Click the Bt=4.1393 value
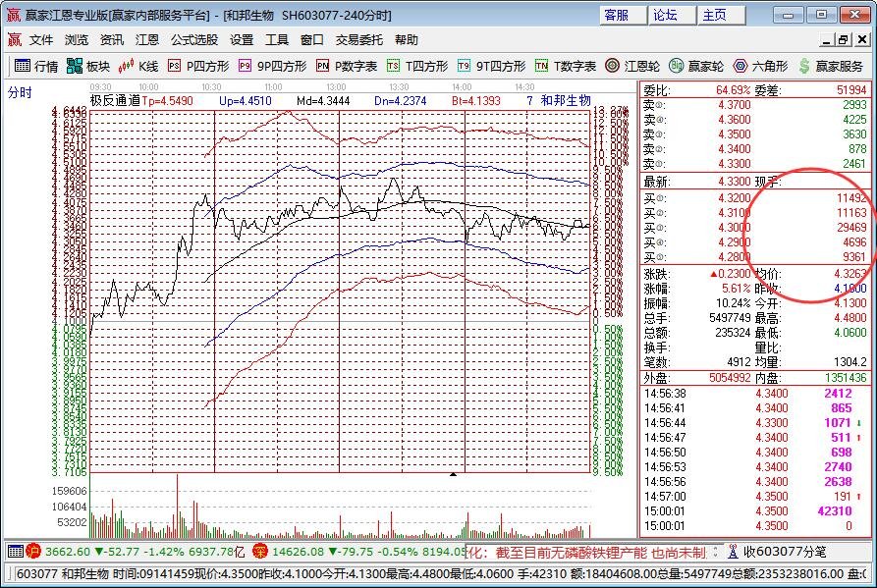Viewport: 877px width, 588px height. click(476, 101)
